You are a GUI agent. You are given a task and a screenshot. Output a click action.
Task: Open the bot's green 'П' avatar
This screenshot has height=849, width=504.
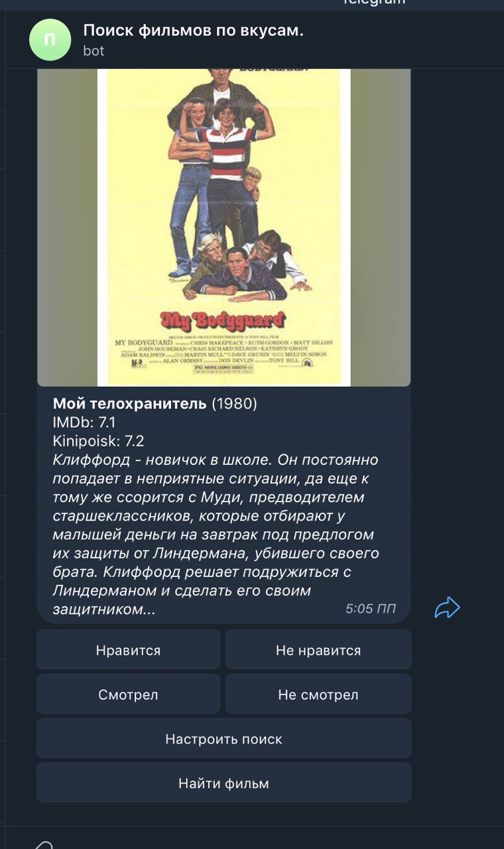click(x=50, y=40)
